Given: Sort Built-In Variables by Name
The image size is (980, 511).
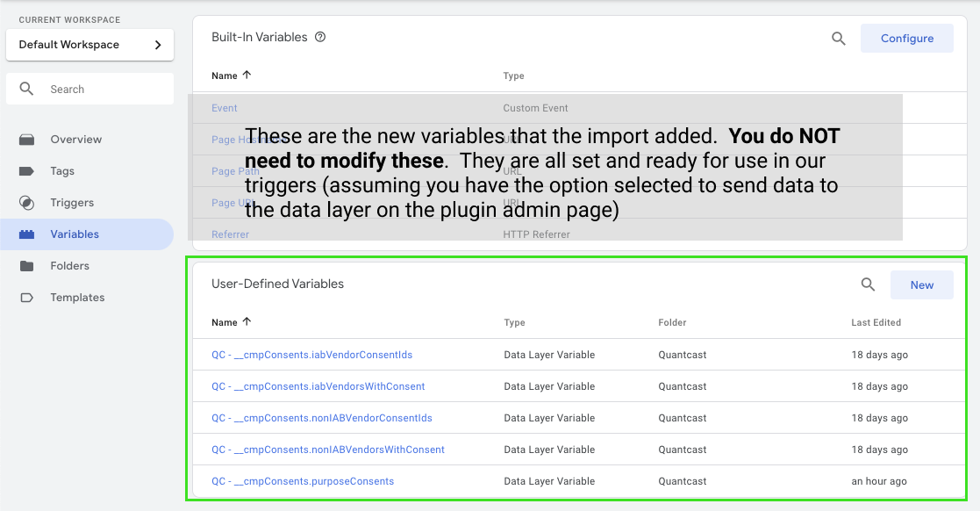Looking at the screenshot, I should (231, 76).
